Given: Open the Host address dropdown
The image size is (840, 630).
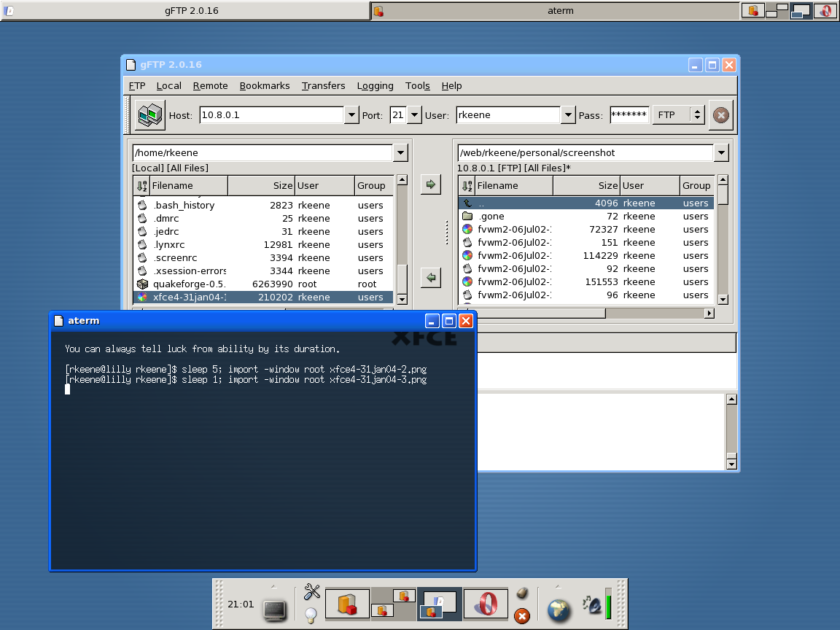Looking at the screenshot, I should 351,115.
